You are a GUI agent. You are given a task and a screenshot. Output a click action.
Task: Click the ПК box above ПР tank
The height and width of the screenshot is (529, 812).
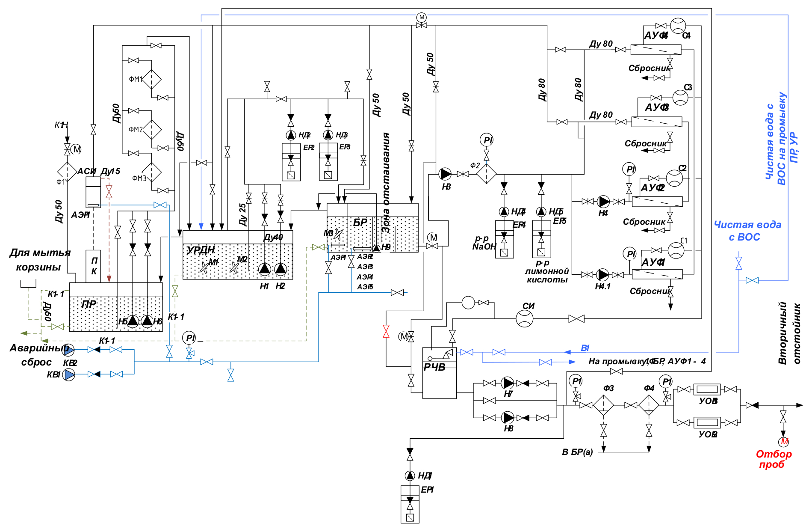coord(94,266)
